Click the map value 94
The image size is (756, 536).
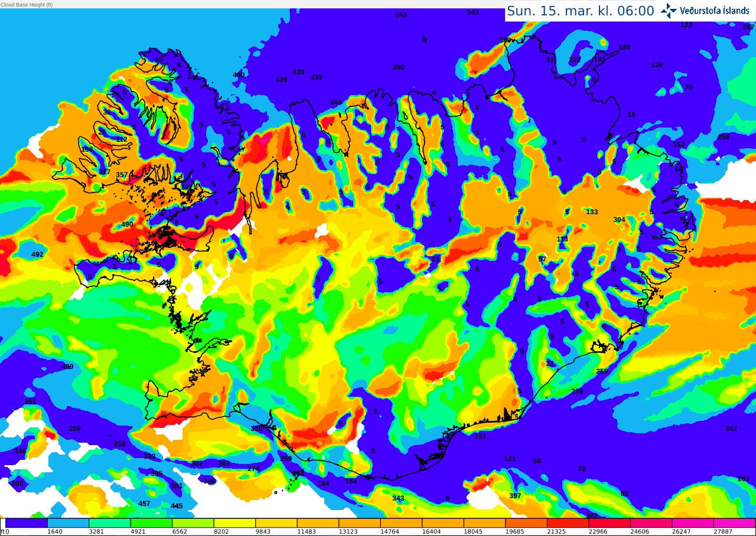[x=537, y=461]
